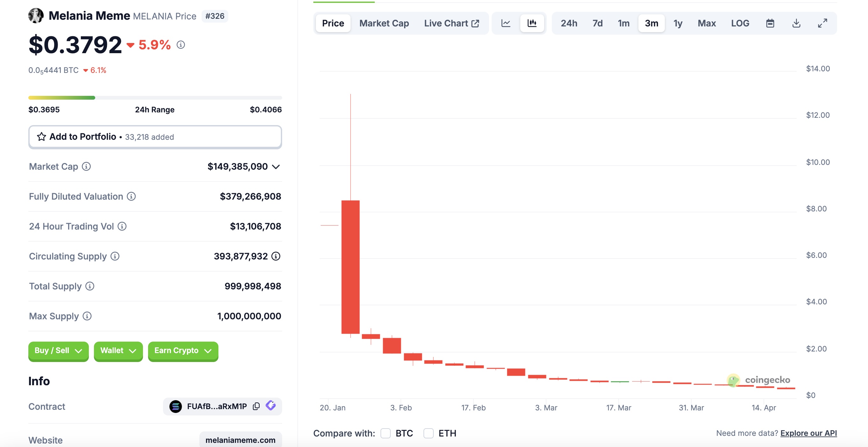
Task: Click the 24h Range progress bar
Action: [x=155, y=98]
